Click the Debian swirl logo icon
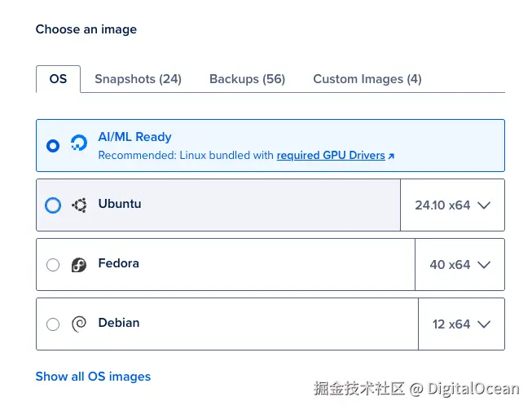Image resolution: width=532 pixels, height=410 pixels. (79, 324)
